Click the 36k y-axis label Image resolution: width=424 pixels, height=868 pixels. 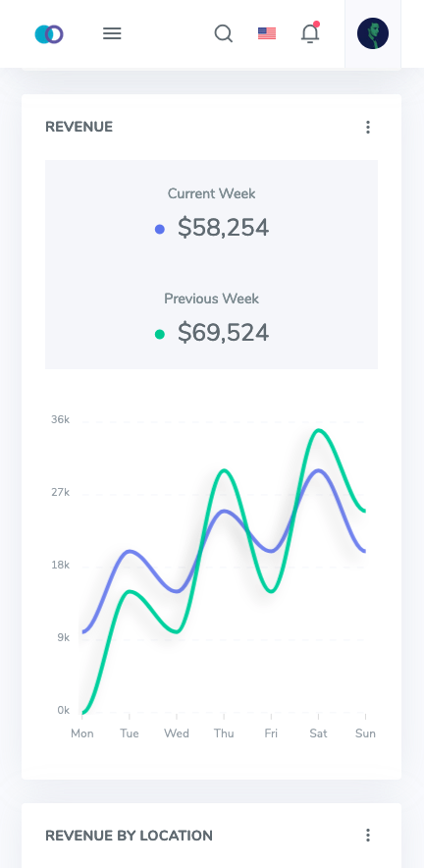(x=60, y=419)
